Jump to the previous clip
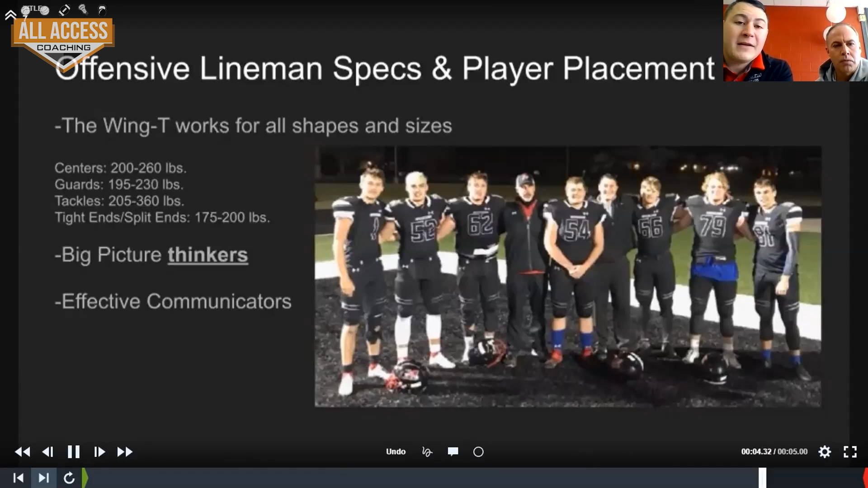 [x=19, y=478]
